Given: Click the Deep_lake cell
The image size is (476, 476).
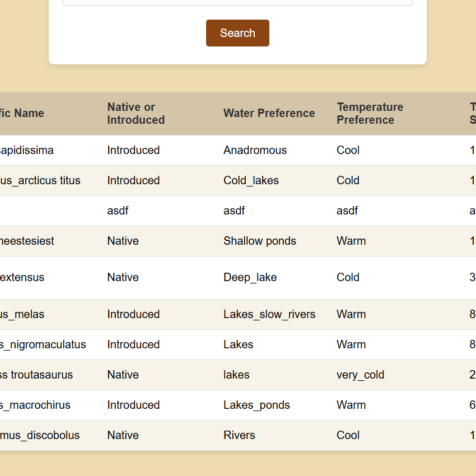Looking at the screenshot, I should (250, 277).
